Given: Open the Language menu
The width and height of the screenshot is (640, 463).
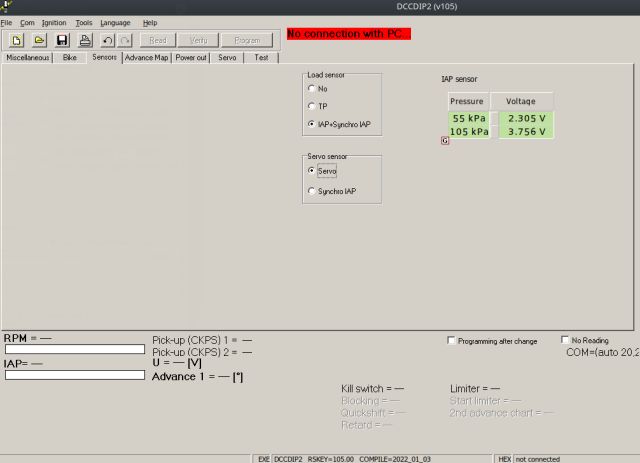Looking at the screenshot, I should point(115,22).
